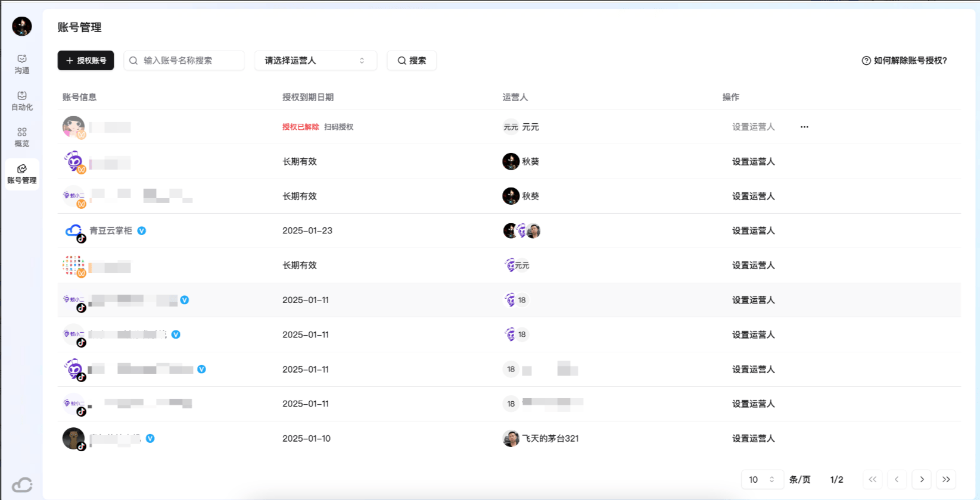Click the help question mark icon
This screenshot has height=500, width=980.
click(x=866, y=61)
